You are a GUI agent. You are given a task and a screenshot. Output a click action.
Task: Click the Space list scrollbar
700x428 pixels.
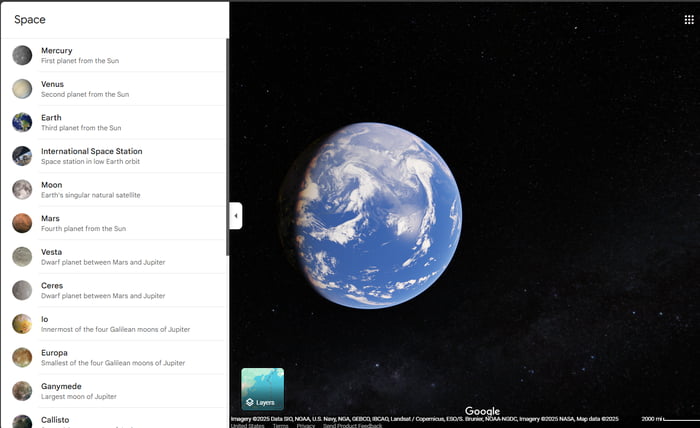coord(228,147)
